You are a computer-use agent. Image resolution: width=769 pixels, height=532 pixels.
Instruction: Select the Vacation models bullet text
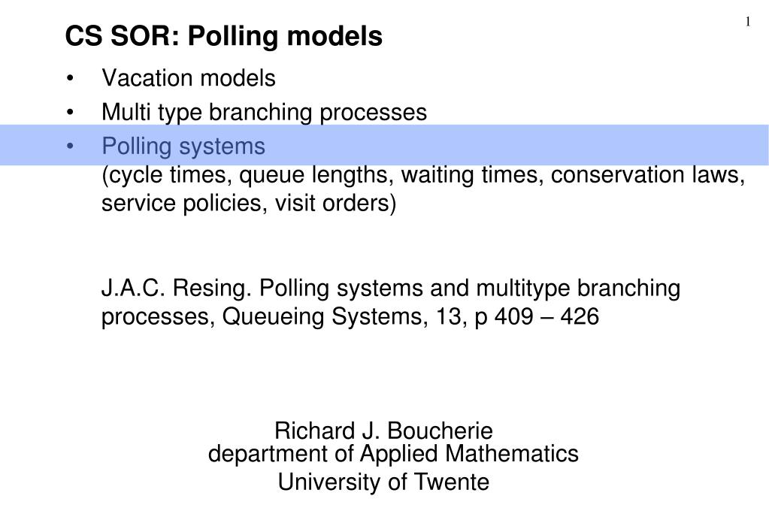click(x=189, y=78)
